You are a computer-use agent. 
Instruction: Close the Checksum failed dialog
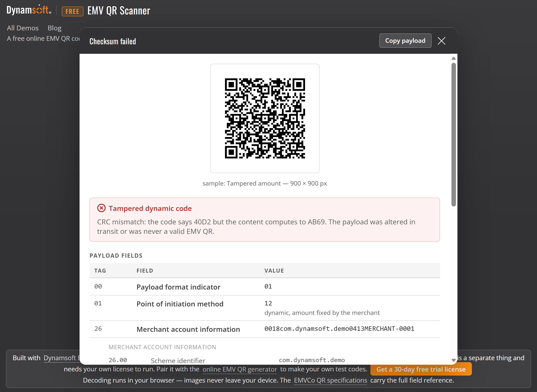click(441, 41)
